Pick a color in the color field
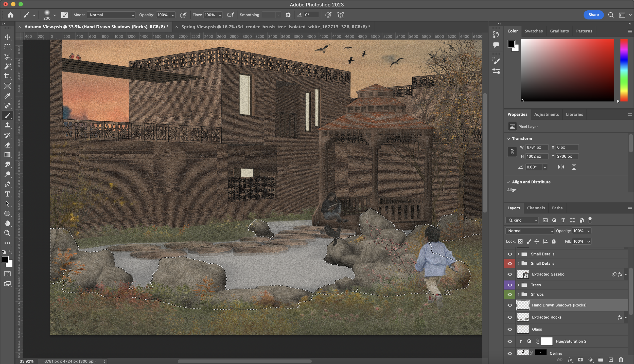The height and width of the screenshot is (364, 634). [567, 70]
